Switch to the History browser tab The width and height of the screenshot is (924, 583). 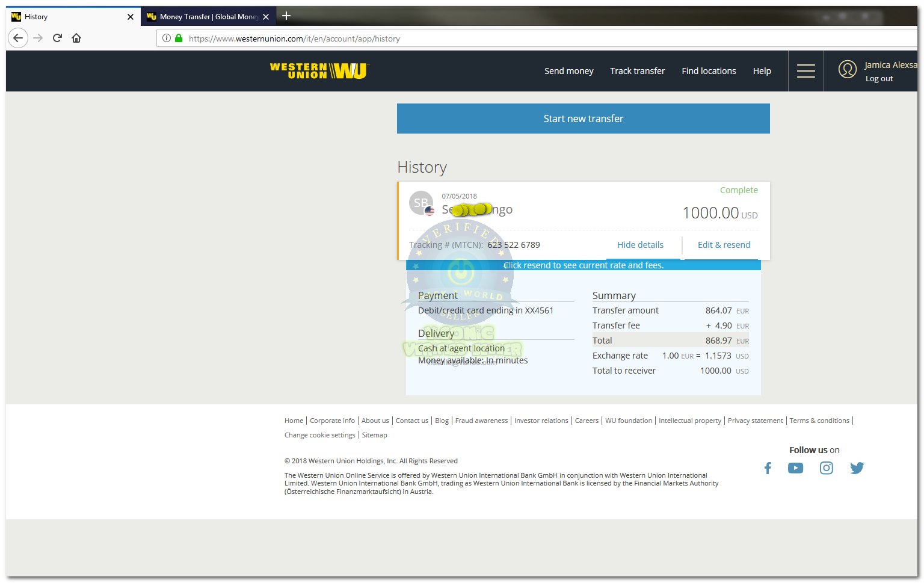coord(73,17)
